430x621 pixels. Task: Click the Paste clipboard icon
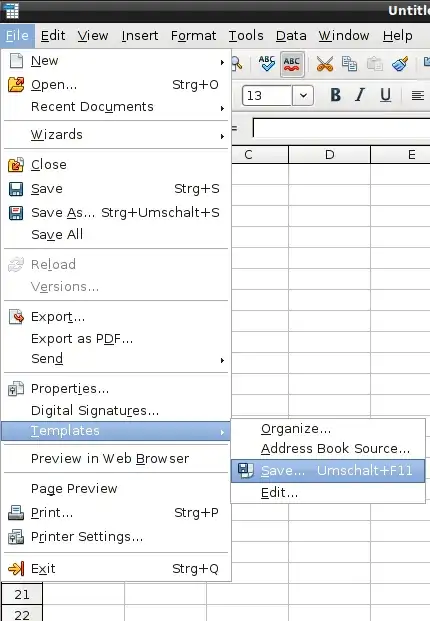point(375,64)
